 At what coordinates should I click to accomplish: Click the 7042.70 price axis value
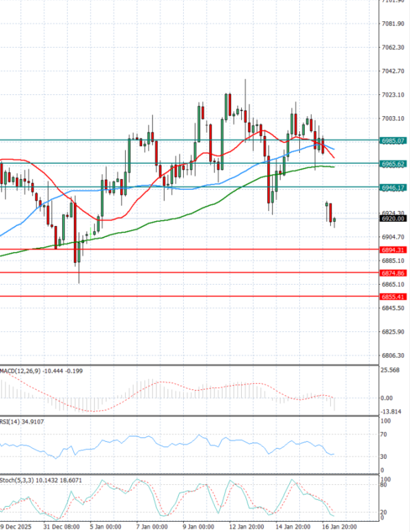pos(394,71)
